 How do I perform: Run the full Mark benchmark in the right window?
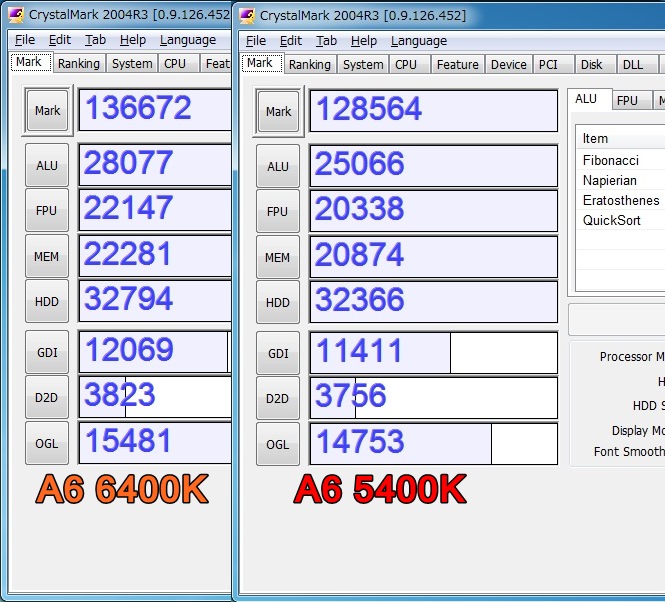click(278, 111)
